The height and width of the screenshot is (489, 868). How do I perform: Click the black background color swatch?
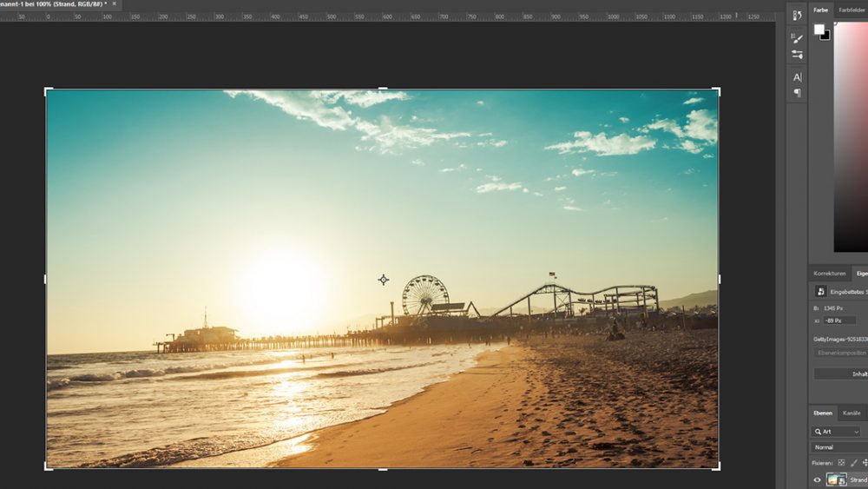(x=826, y=36)
